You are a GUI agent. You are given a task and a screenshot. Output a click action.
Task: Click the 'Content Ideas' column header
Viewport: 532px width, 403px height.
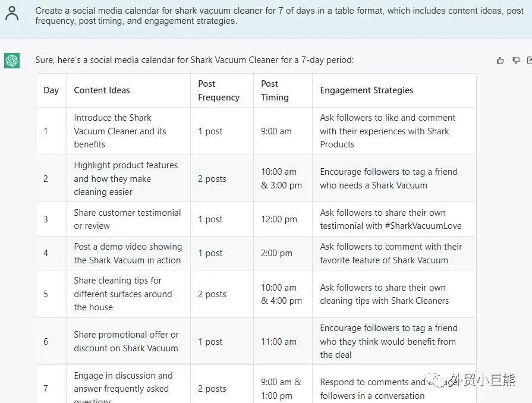[x=102, y=90]
